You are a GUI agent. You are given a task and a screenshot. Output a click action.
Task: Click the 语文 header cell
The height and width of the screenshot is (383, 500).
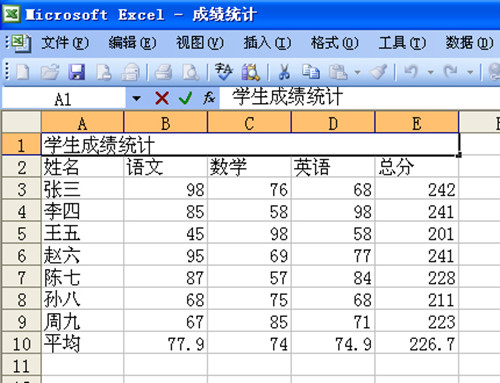click(166, 167)
